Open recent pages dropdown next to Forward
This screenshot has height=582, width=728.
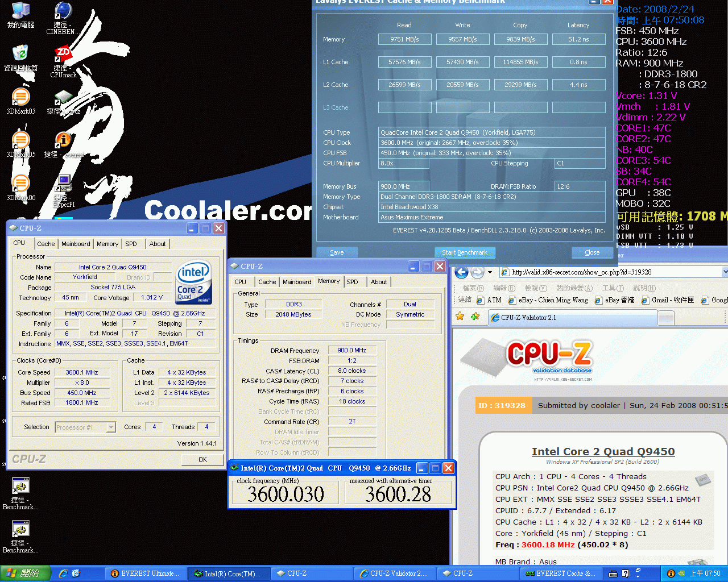point(490,272)
